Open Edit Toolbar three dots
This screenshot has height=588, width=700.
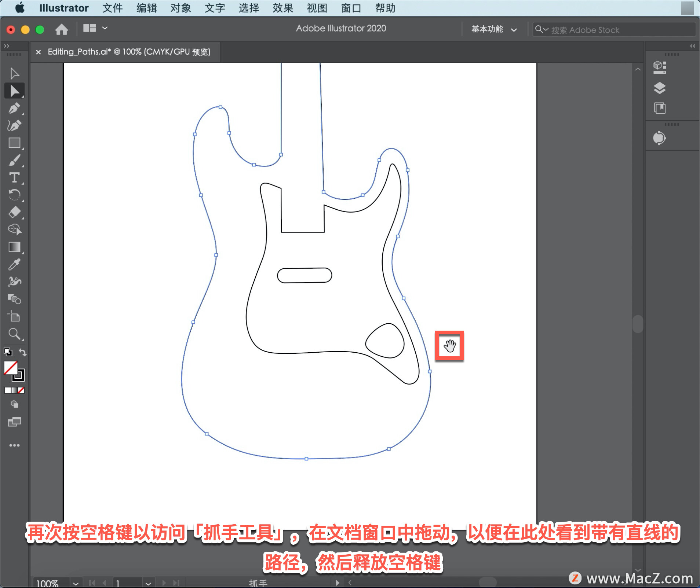pos(14,445)
